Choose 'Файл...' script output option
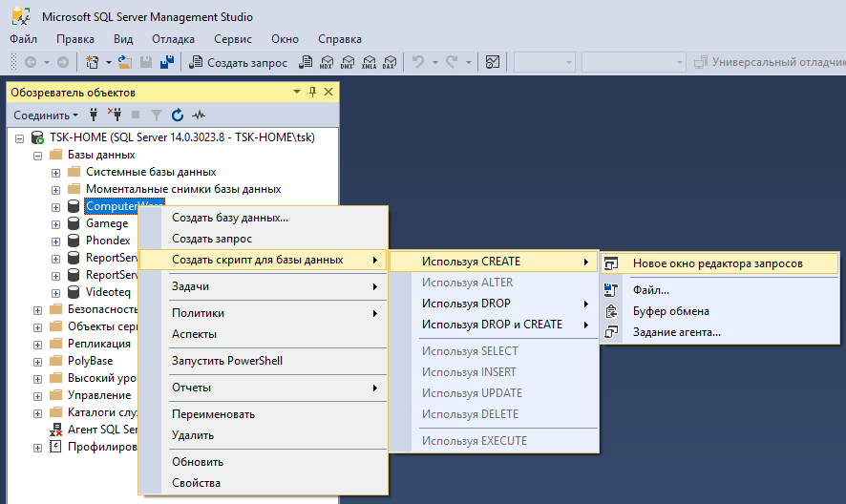 click(720, 290)
